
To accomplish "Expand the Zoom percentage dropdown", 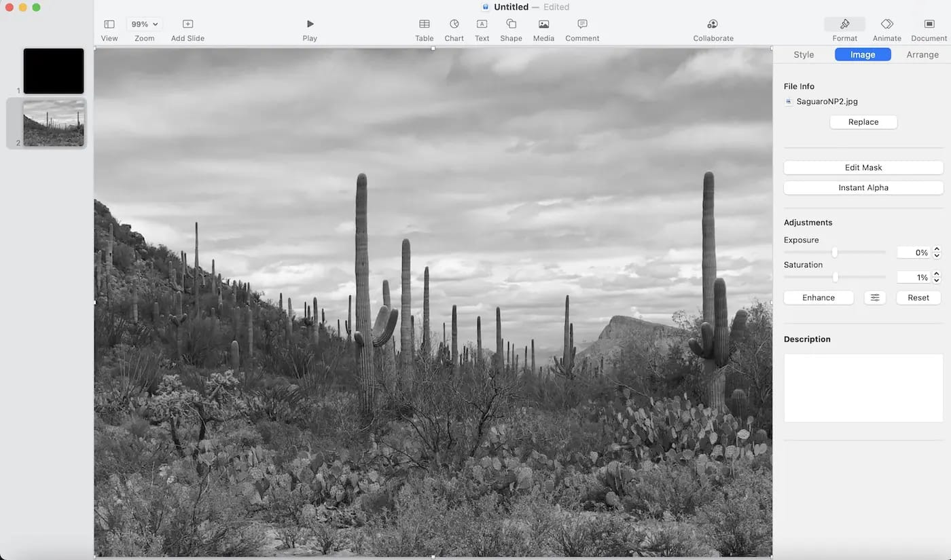I will 144,24.
